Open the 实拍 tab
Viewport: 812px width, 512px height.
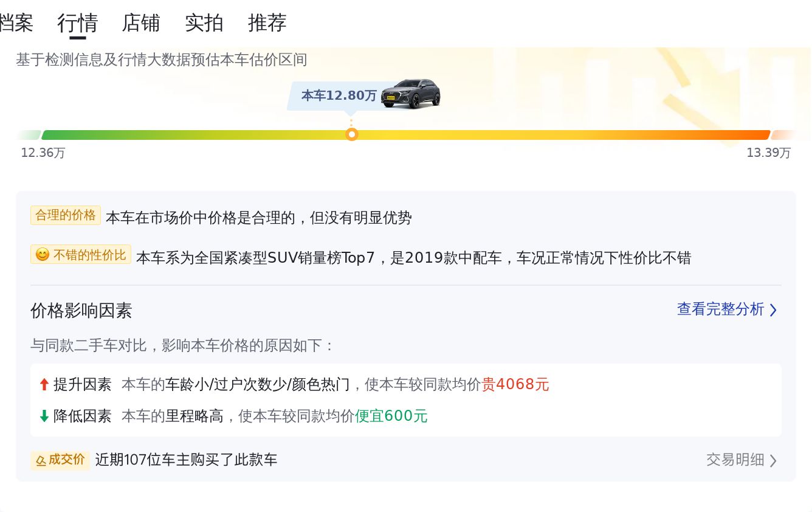point(204,23)
